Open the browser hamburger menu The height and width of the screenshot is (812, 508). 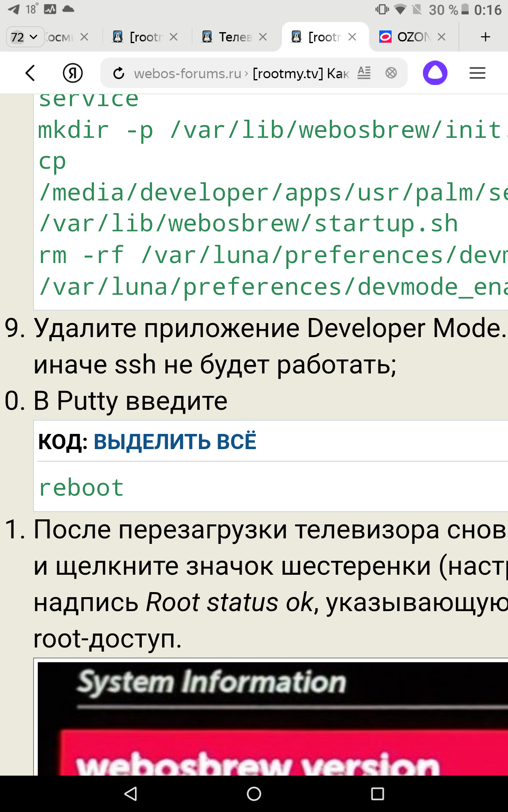coord(477,73)
